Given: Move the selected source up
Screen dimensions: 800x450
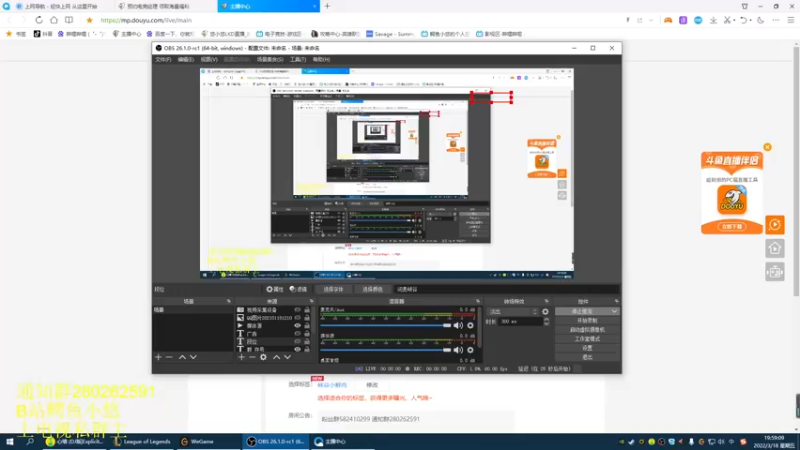Looking at the screenshot, I should (x=277, y=357).
